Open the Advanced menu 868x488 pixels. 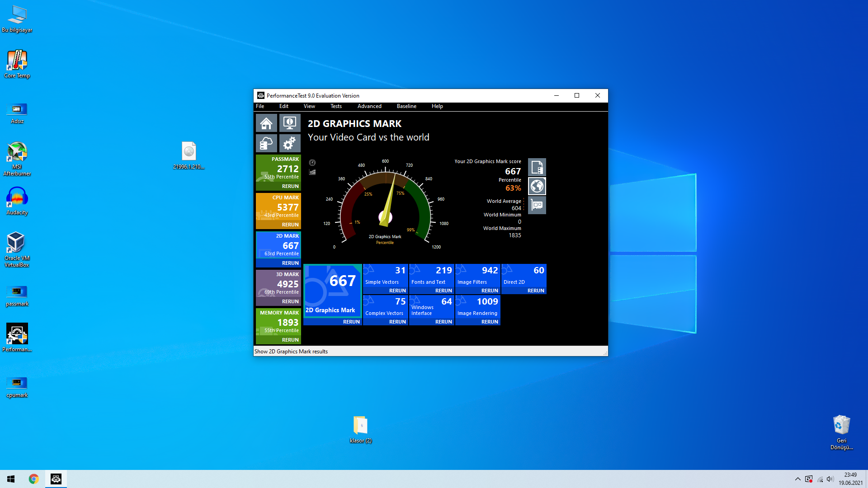(369, 106)
